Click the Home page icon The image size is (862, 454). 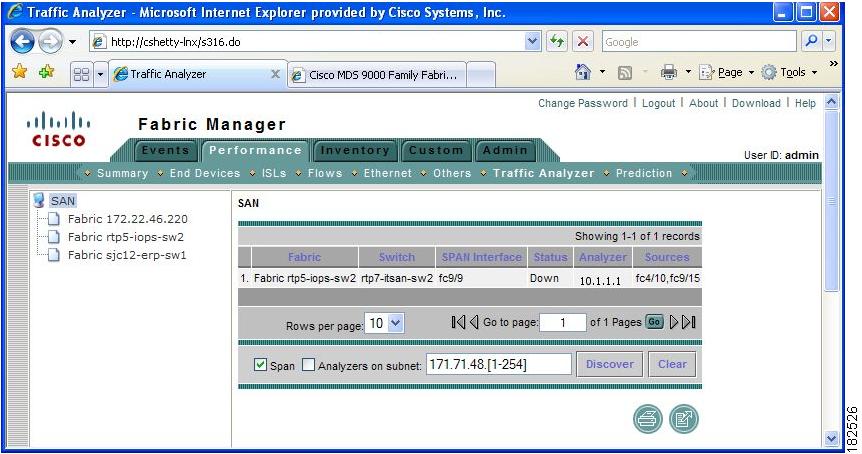tap(583, 72)
